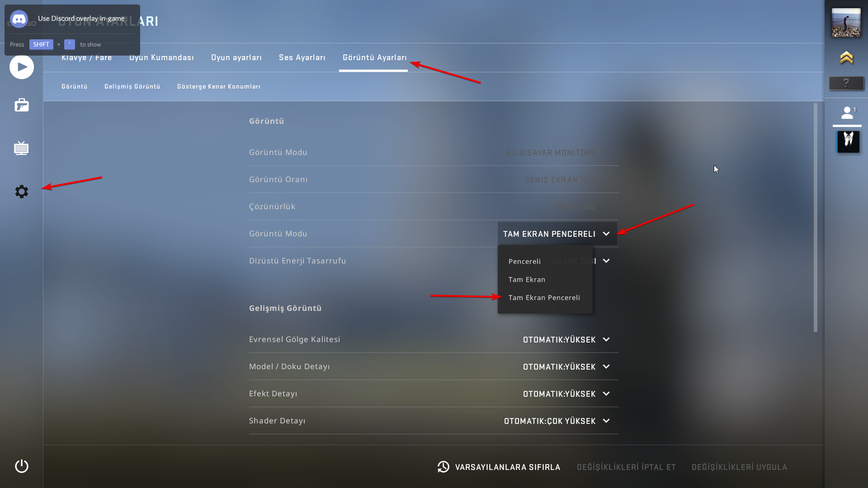Viewport: 868px width, 488px height.
Task: Open the friends list person icon
Action: (847, 113)
